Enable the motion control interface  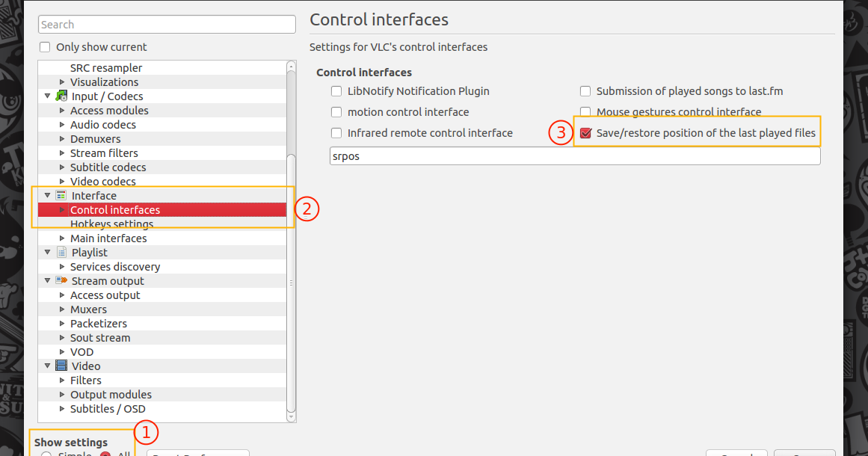336,111
